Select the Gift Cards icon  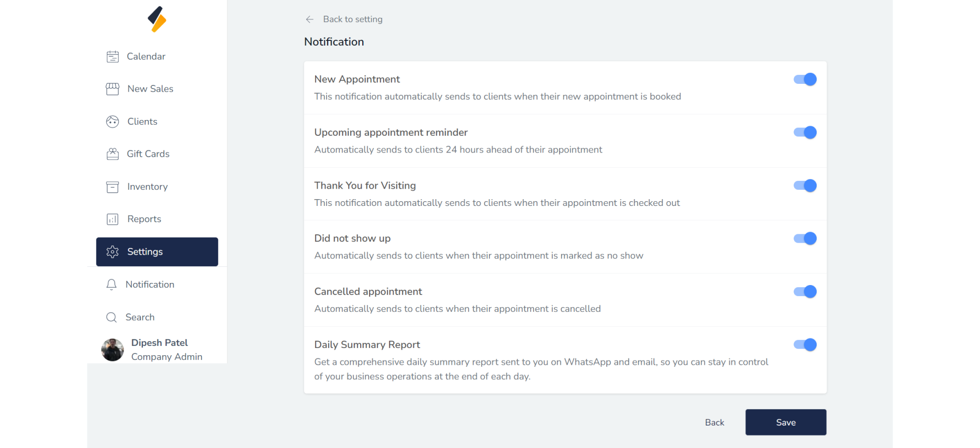point(113,154)
